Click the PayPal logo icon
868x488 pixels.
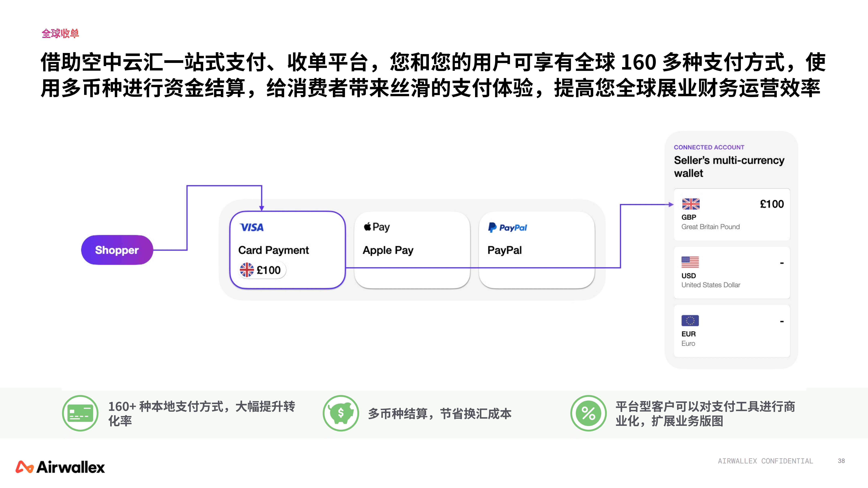[507, 228]
